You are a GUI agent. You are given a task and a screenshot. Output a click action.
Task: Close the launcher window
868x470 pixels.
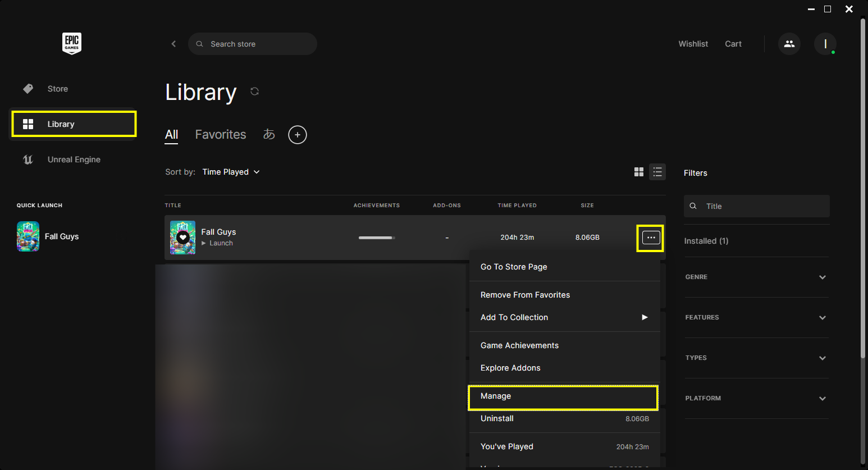coord(849,9)
